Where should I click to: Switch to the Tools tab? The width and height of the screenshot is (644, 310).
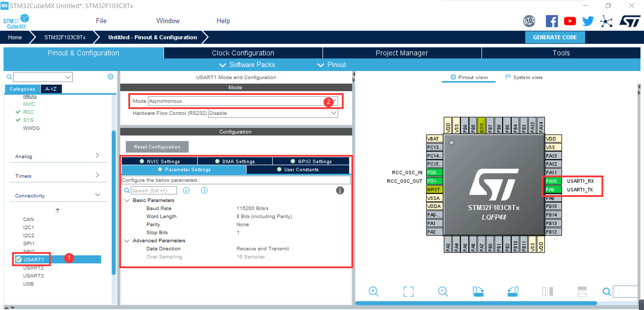pos(561,53)
